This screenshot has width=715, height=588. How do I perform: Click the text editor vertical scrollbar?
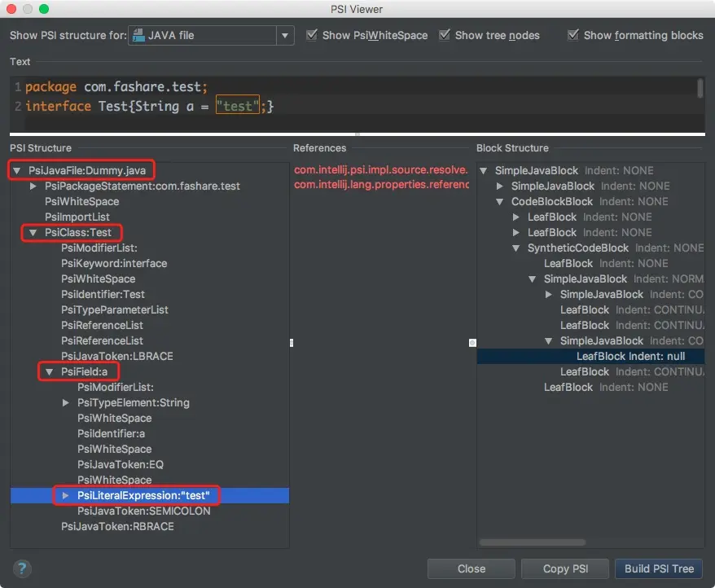[x=700, y=88]
